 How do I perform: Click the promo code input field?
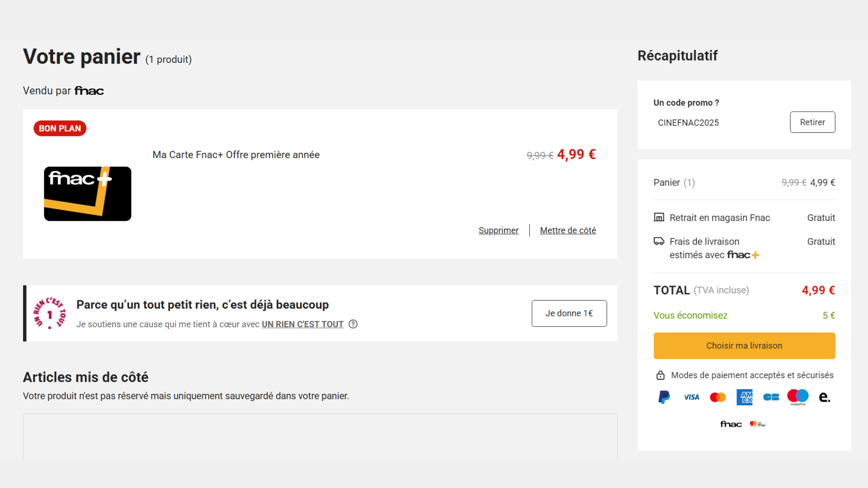719,122
